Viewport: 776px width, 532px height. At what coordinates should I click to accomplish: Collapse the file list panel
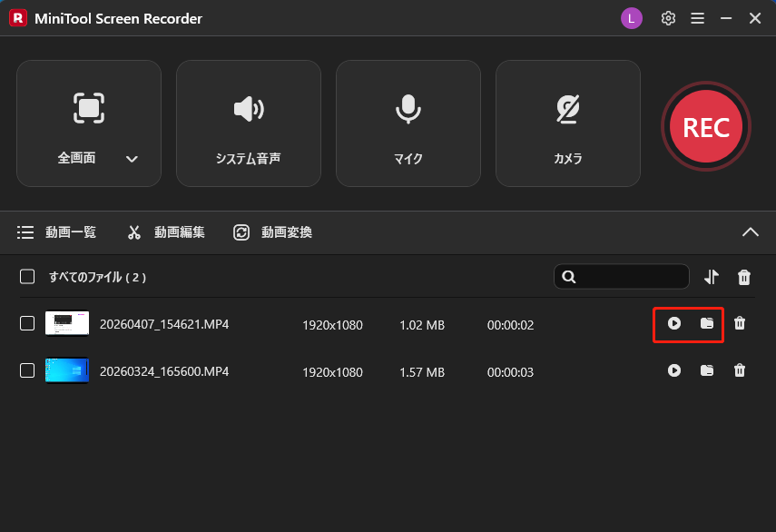(x=751, y=232)
